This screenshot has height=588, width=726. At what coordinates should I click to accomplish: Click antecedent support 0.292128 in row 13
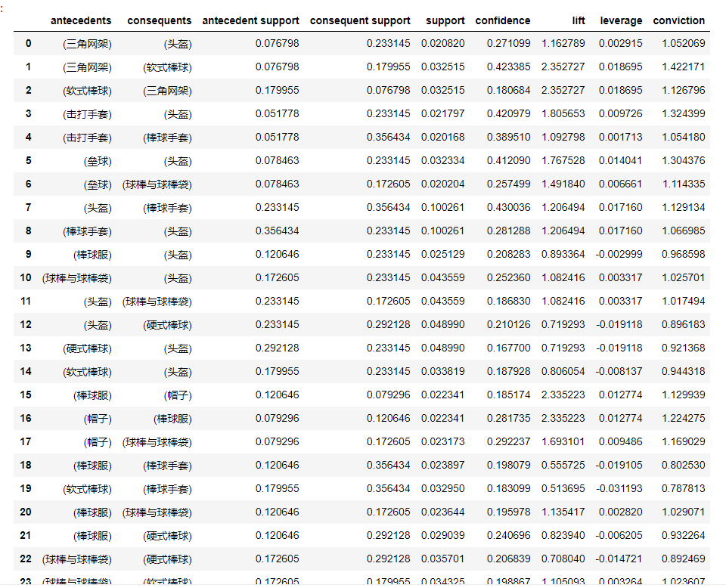(278, 348)
